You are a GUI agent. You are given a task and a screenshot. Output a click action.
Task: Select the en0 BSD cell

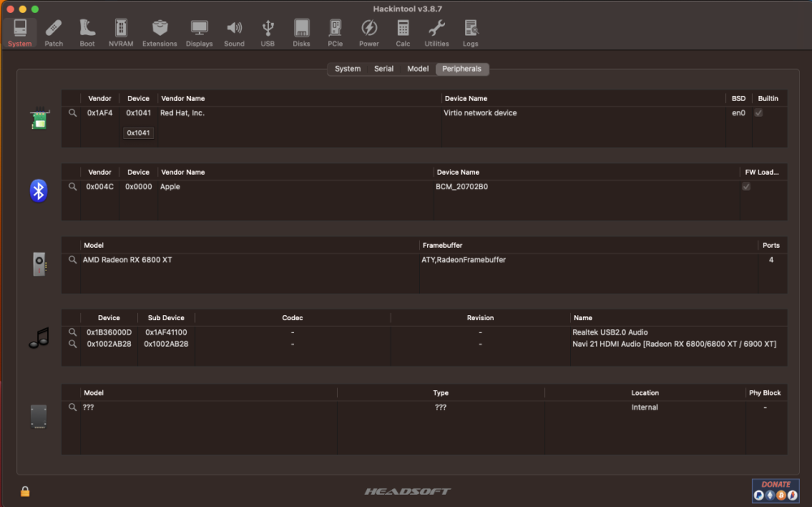(738, 113)
